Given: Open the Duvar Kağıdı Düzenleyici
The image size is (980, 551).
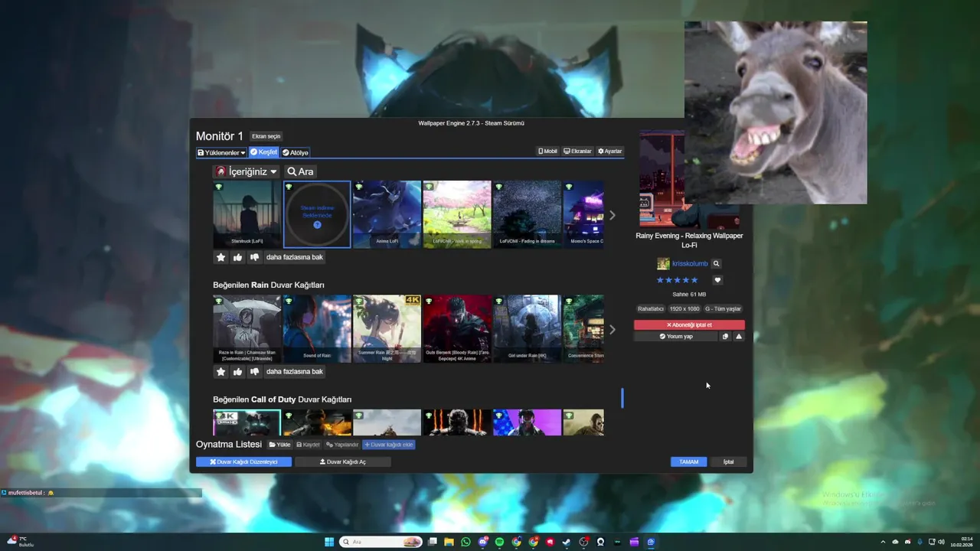Looking at the screenshot, I should [243, 462].
